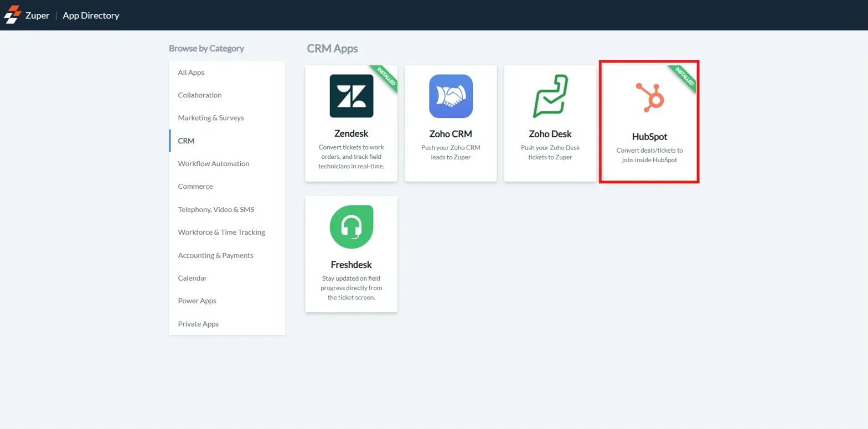Open Accounting & Payments category
This screenshot has width=868, height=429.
(x=227, y=255)
